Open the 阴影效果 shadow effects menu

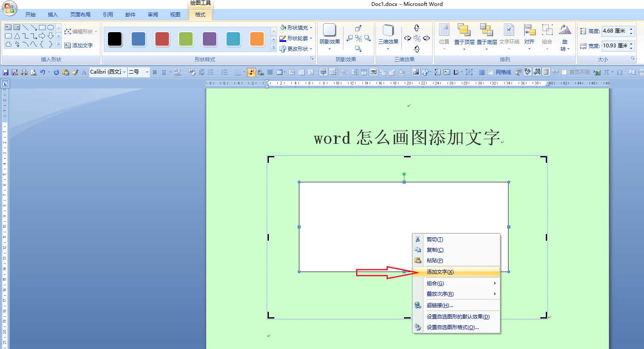tap(330, 37)
